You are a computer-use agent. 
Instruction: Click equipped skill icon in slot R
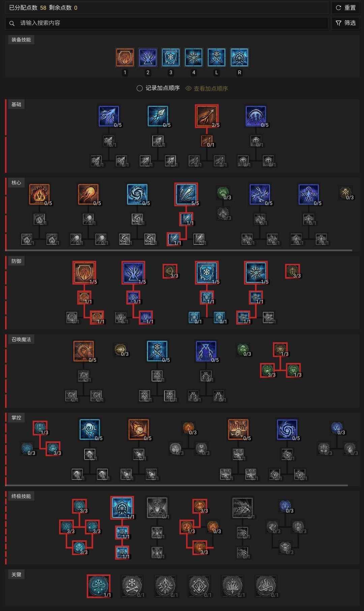(239, 57)
